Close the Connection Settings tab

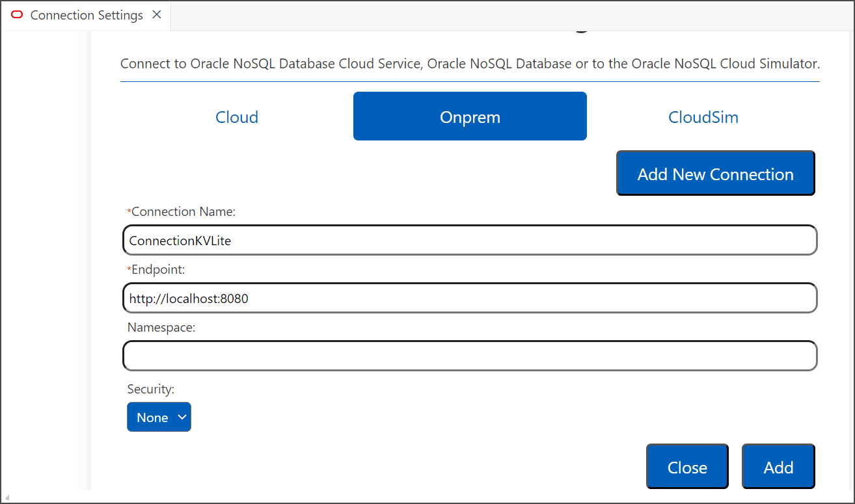point(157,15)
